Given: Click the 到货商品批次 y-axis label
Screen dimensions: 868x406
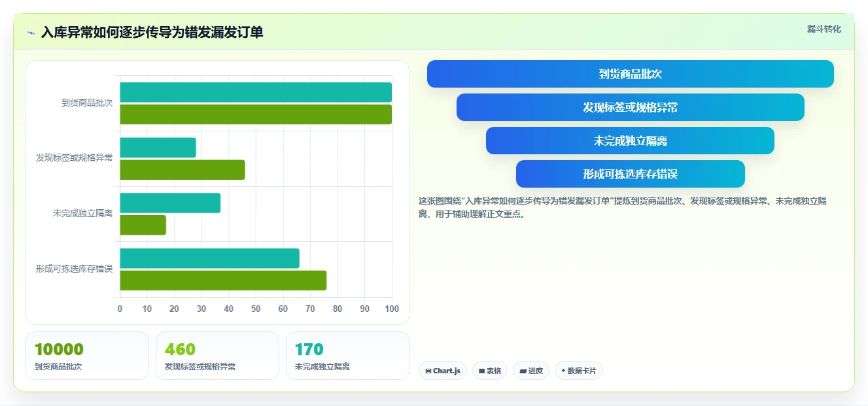Looking at the screenshot, I should pos(87,103).
